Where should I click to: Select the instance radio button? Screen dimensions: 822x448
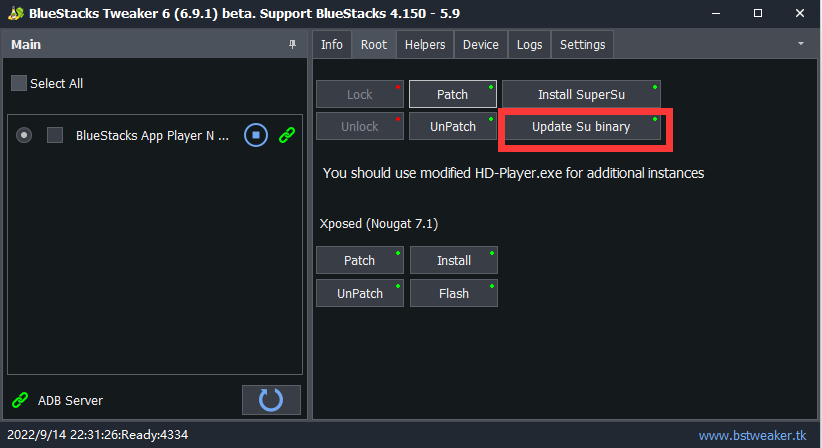click(x=24, y=135)
